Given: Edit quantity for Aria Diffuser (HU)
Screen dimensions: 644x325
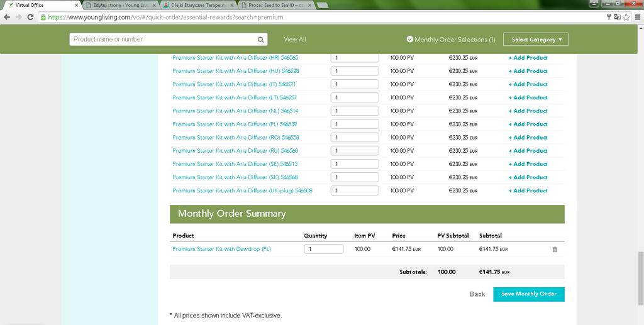Looking at the screenshot, I should coord(355,71).
